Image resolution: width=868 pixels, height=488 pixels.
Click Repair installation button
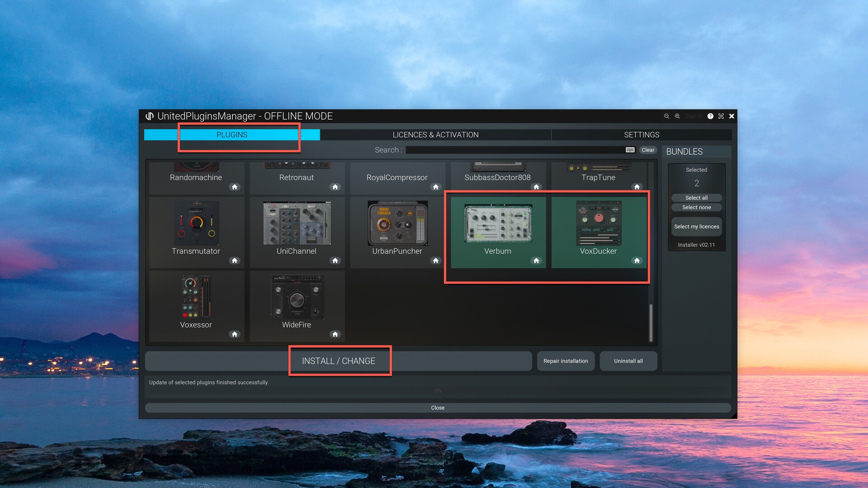click(566, 361)
